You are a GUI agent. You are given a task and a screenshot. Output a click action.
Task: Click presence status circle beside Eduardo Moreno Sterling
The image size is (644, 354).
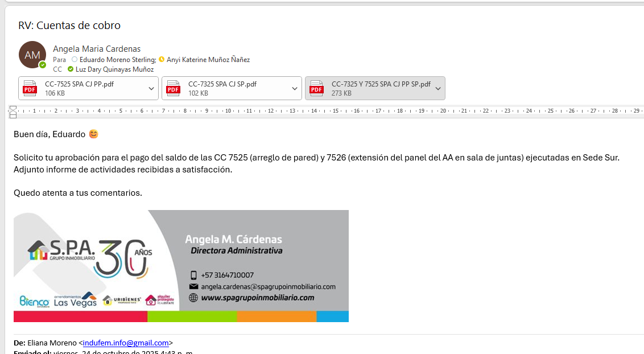75,59
